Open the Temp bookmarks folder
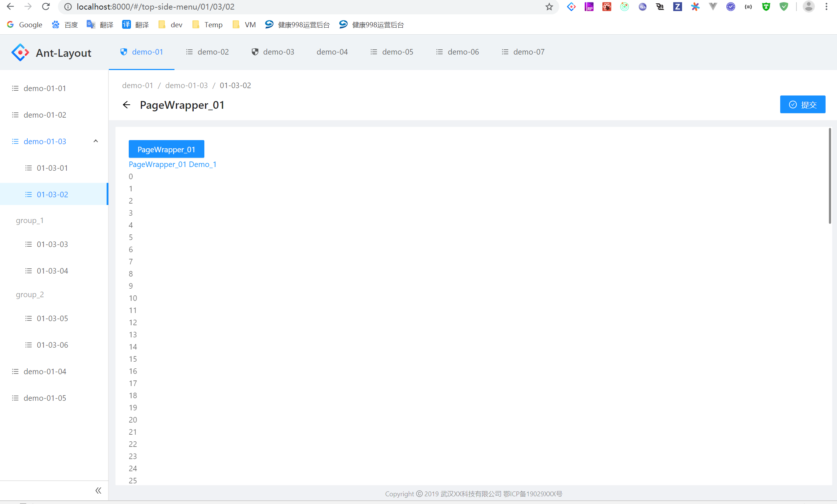This screenshot has height=504, width=837. 208,25
